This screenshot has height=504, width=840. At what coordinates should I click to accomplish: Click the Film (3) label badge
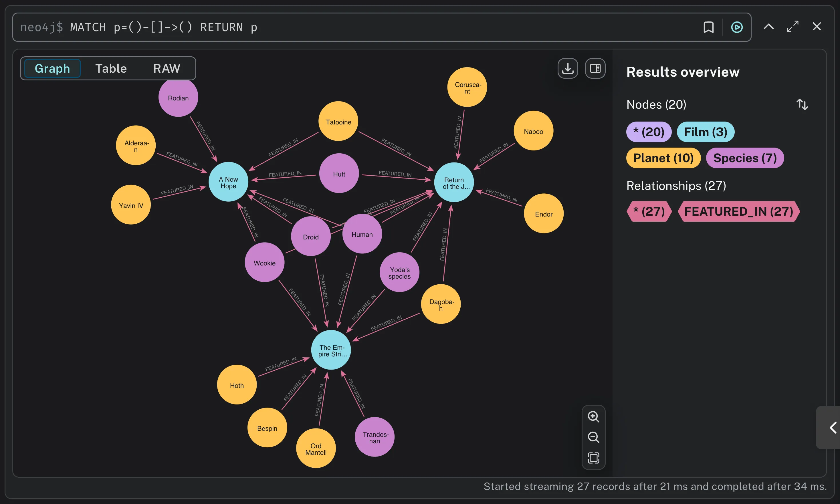point(705,132)
